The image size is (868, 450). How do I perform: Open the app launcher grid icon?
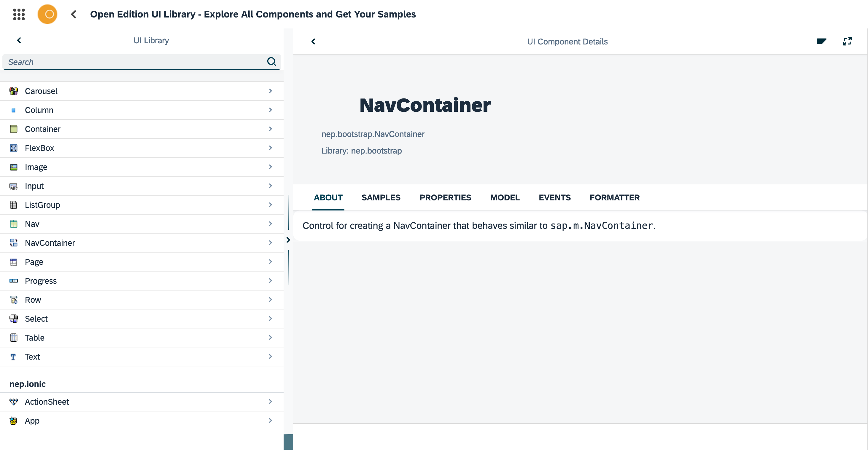[x=19, y=14]
